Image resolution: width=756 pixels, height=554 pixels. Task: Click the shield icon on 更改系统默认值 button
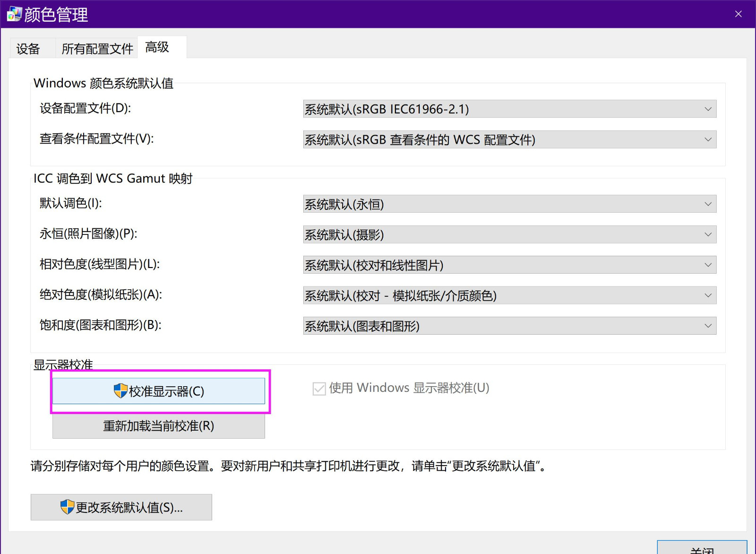(68, 507)
